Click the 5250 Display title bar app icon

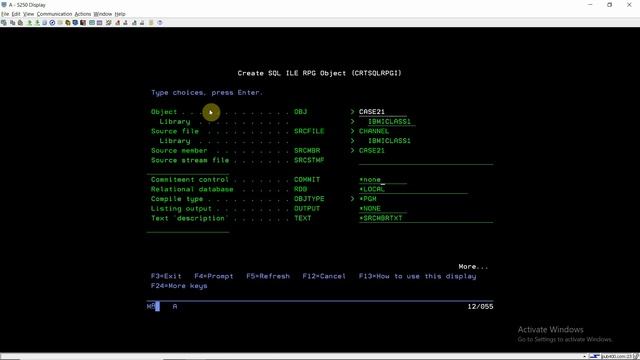4,5
